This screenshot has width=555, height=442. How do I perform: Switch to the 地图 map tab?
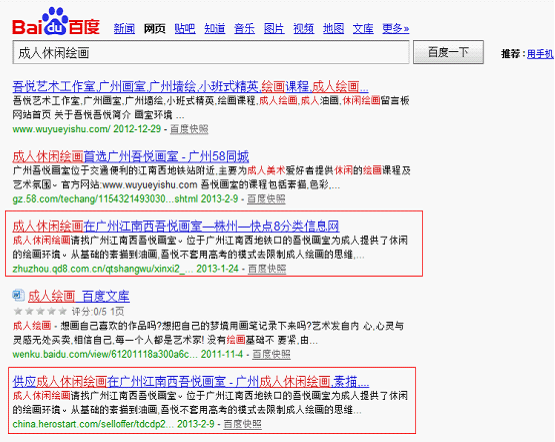point(333,29)
